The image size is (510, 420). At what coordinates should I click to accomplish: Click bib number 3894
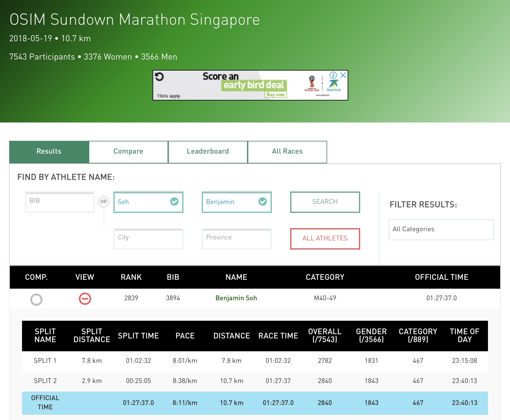(173, 298)
